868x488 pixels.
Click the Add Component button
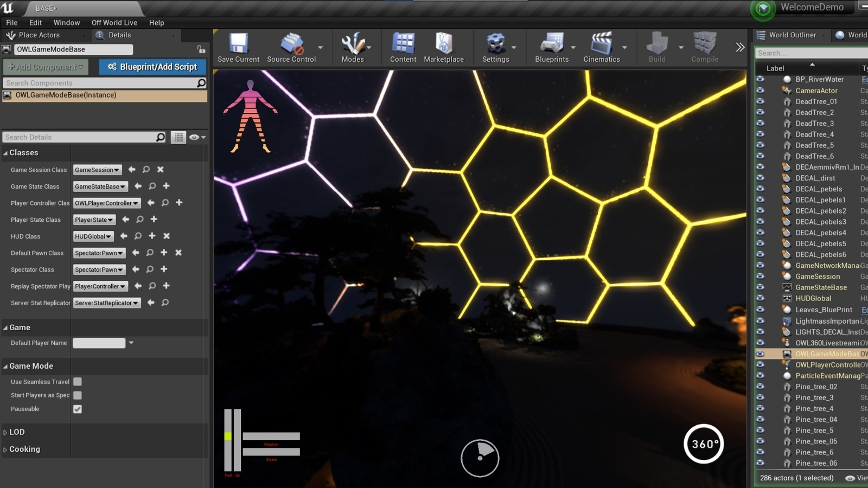(x=44, y=67)
